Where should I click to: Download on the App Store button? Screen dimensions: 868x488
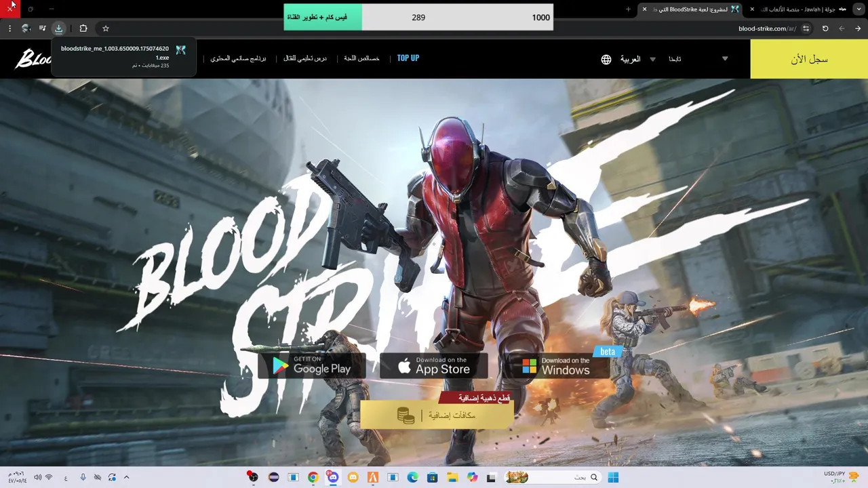433,366
